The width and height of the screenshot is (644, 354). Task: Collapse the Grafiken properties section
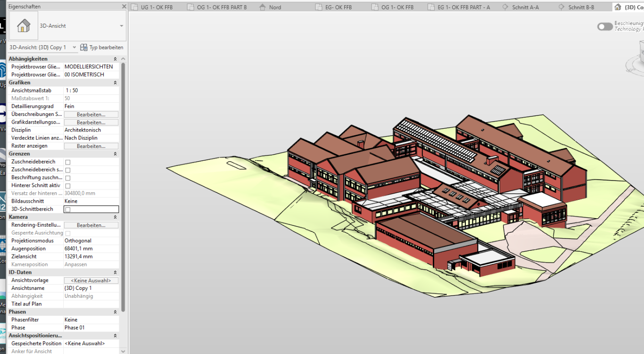(116, 82)
